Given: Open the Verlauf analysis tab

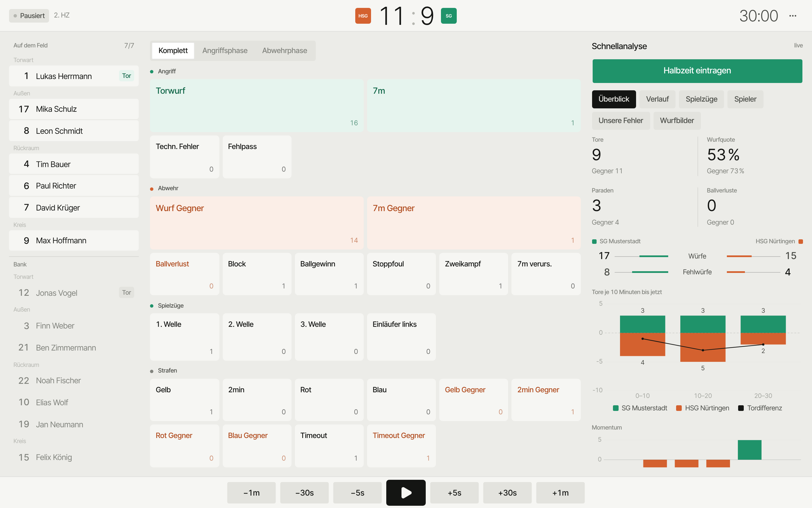Looking at the screenshot, I should pos(657,99).
